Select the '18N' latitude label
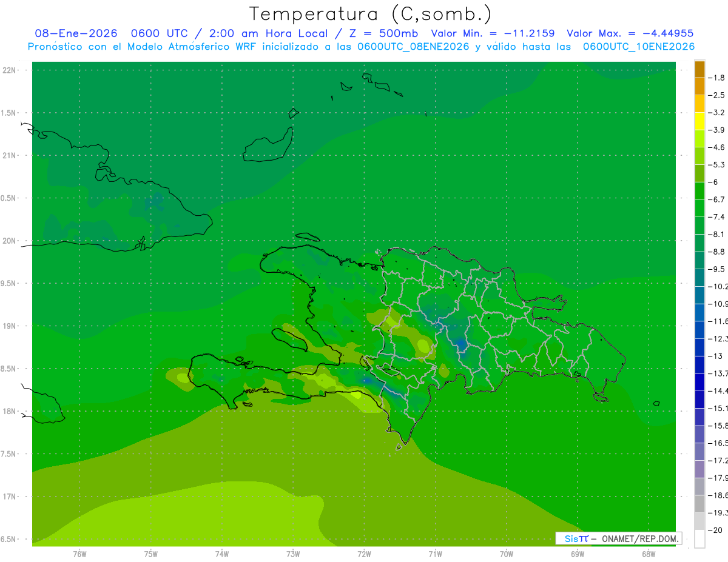 (x=8, y=411)
